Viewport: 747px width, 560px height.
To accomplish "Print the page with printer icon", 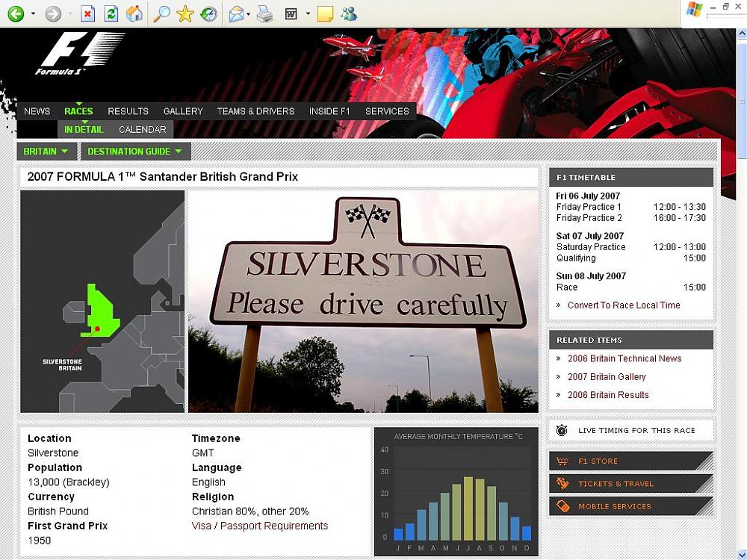I will pos(265,14).
